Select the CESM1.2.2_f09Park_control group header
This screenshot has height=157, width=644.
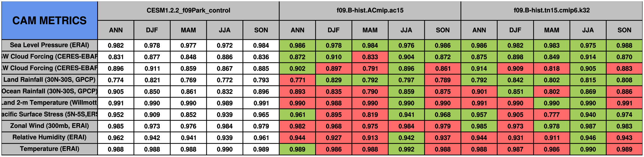tap(188, 11)
